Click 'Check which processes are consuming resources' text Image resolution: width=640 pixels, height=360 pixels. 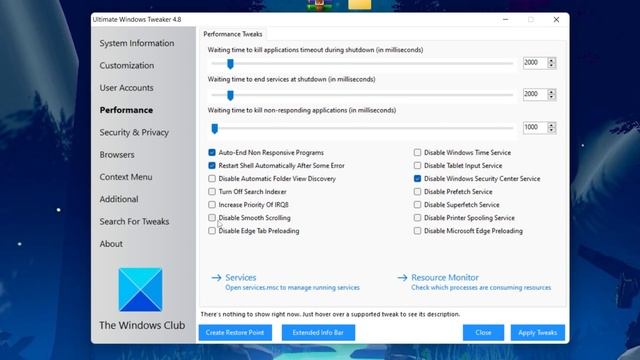tap(481, 288)
